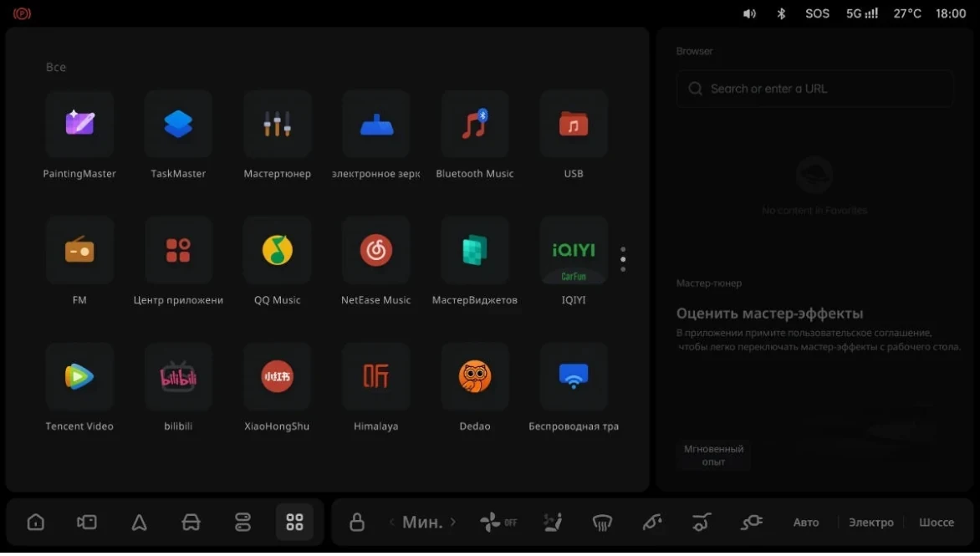The height and width of the screenshot is (556, 980).
Task: Open Tencent Video app
Action: click(x=79, y=376)
